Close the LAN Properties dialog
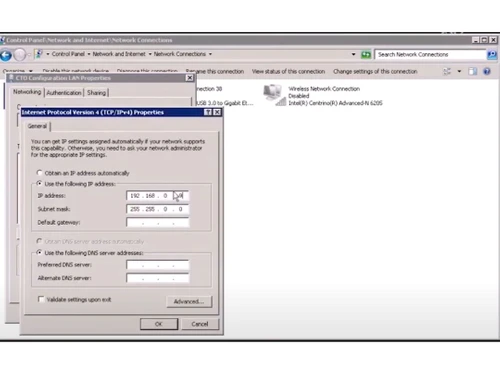This screenshot has height=375, width=500. [190, 78]
